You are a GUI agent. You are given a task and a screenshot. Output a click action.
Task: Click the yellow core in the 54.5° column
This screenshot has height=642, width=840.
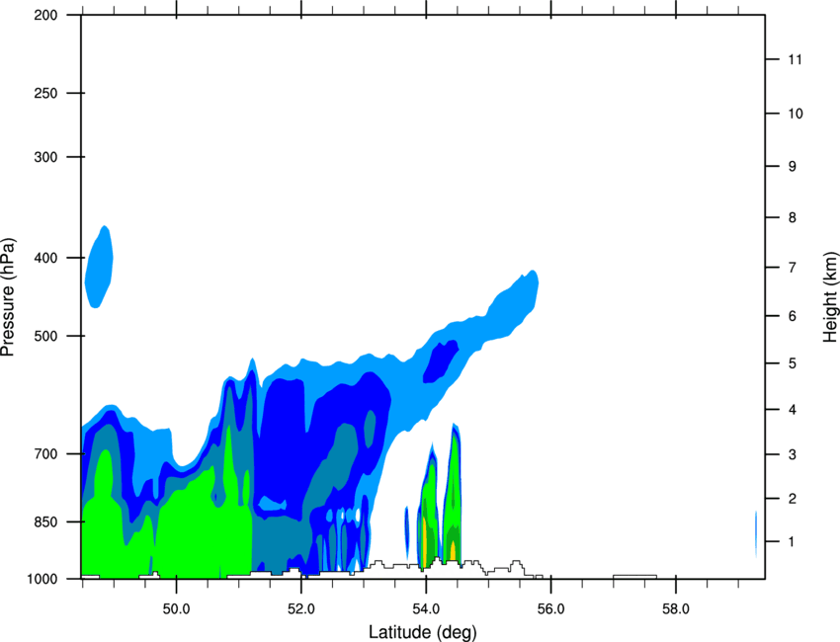point(453,550)
